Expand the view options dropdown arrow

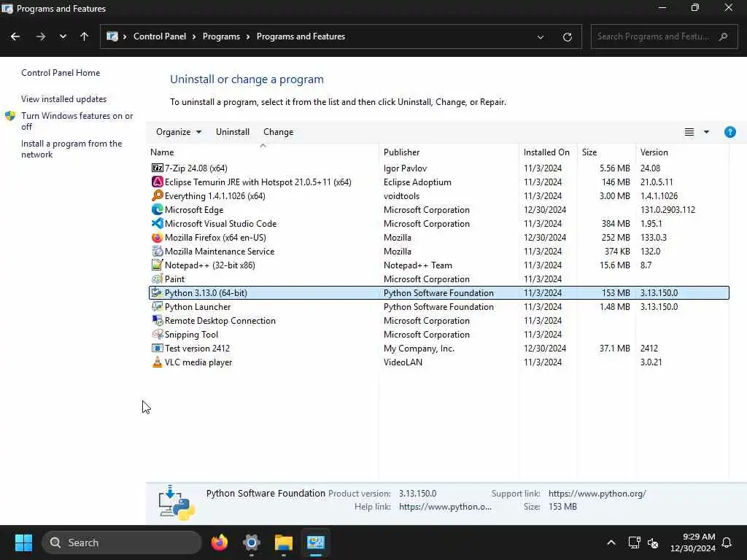pyautogui.click(x=706, y=132)
